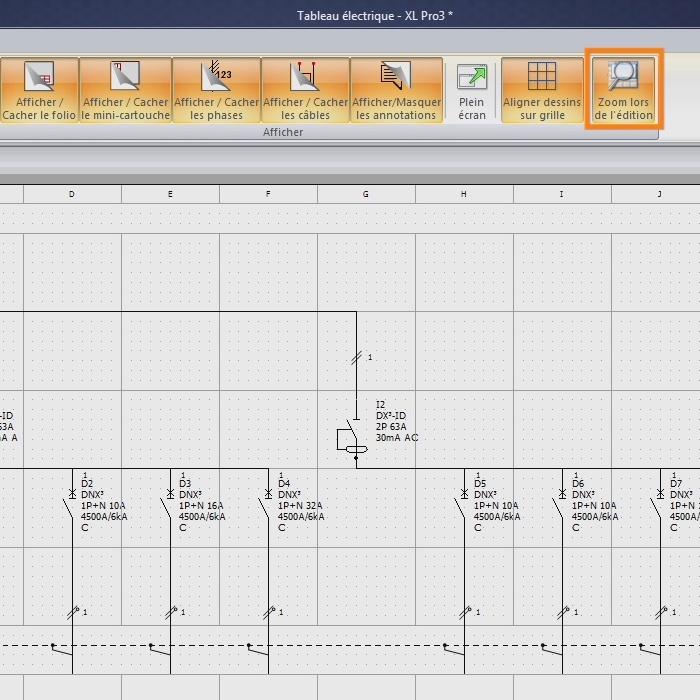Toggle Afficher / Cacher le mini-cartouche
This screenshot has height=700, width=700.
tap(125, 90)
